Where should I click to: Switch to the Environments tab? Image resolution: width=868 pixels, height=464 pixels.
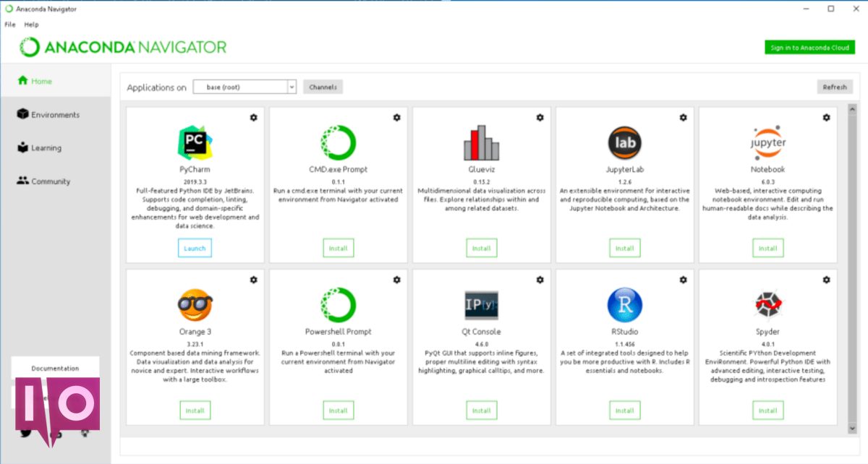click(x=55, y=115)
